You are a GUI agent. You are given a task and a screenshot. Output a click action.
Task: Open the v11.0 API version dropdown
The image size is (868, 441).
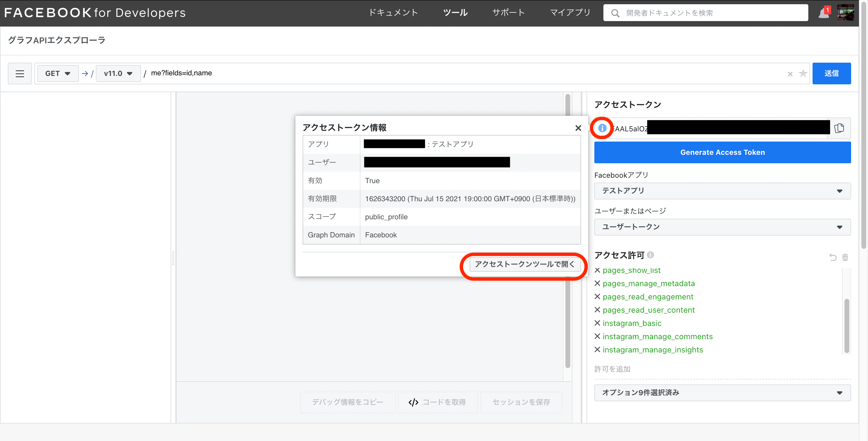[118, 73]
